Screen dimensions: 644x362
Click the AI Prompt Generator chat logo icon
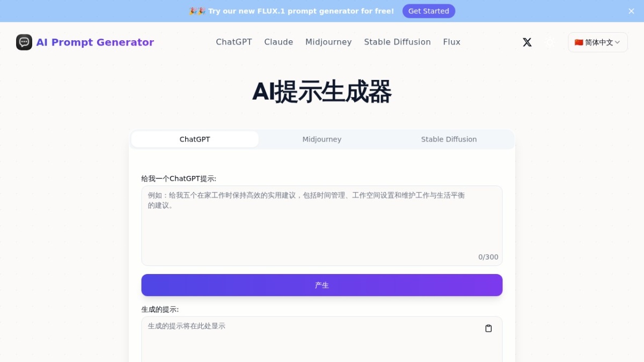coord(24,42)
